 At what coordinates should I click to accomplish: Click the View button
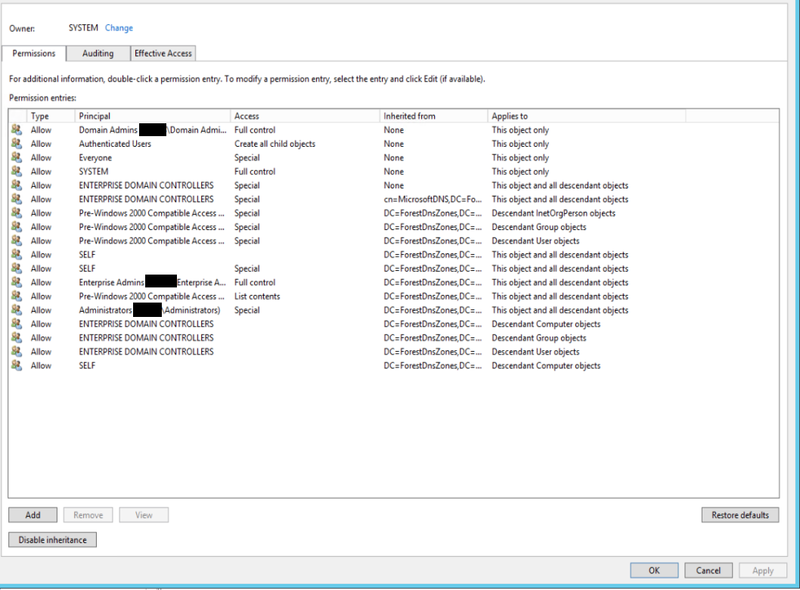pyautogui.click(x=143, y=513)
